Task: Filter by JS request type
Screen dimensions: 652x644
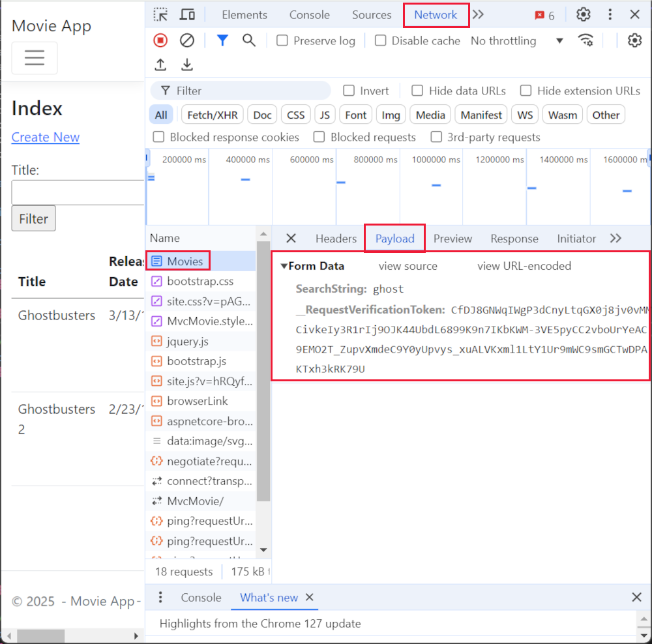Action: click(325, 115)
